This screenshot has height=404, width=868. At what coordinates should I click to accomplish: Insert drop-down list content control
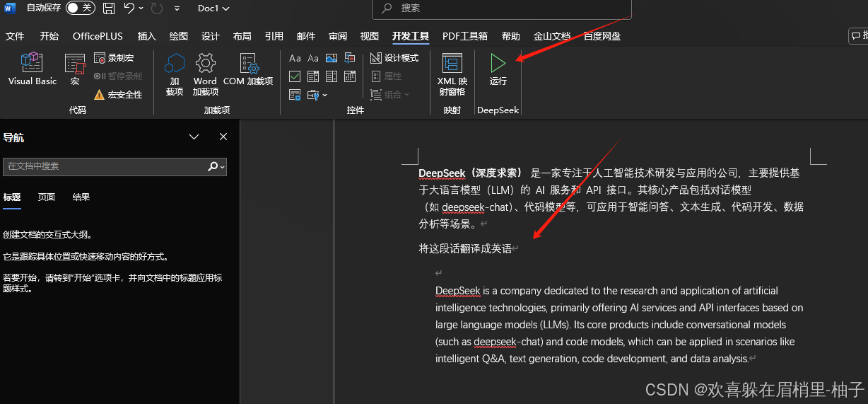click(x=332, y=76)
